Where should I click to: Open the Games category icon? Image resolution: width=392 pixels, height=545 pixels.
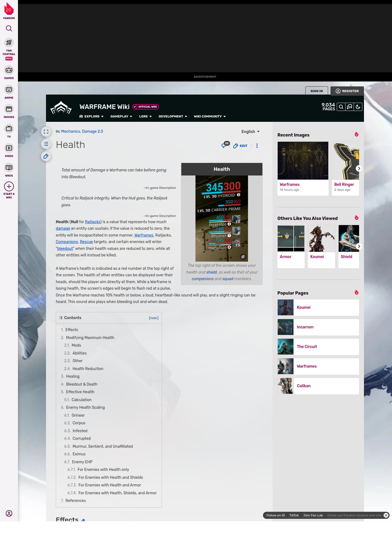[9, 72]
